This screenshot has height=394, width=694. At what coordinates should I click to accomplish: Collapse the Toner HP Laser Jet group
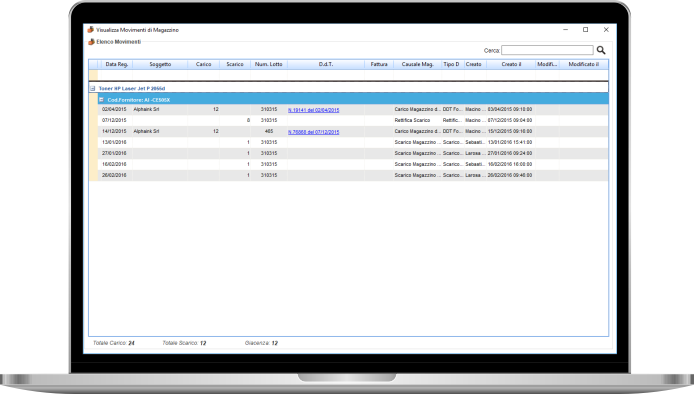93,89
